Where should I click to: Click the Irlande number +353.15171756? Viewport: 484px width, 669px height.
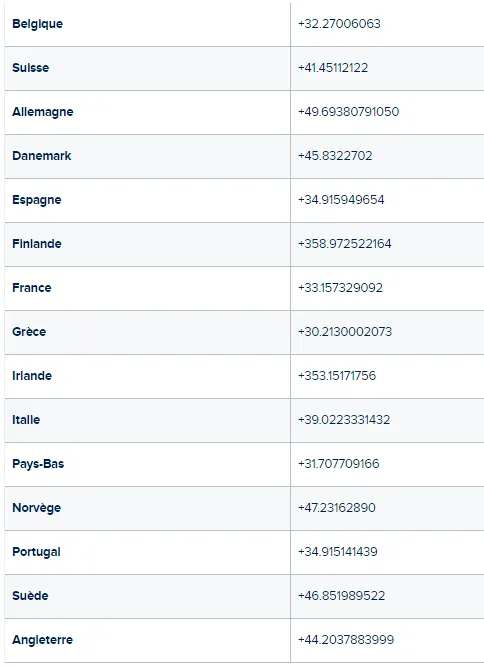point(337,375)
